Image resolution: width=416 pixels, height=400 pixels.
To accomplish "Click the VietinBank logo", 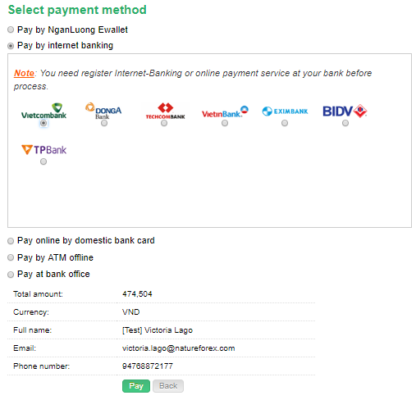I will [x=225, y=112].
